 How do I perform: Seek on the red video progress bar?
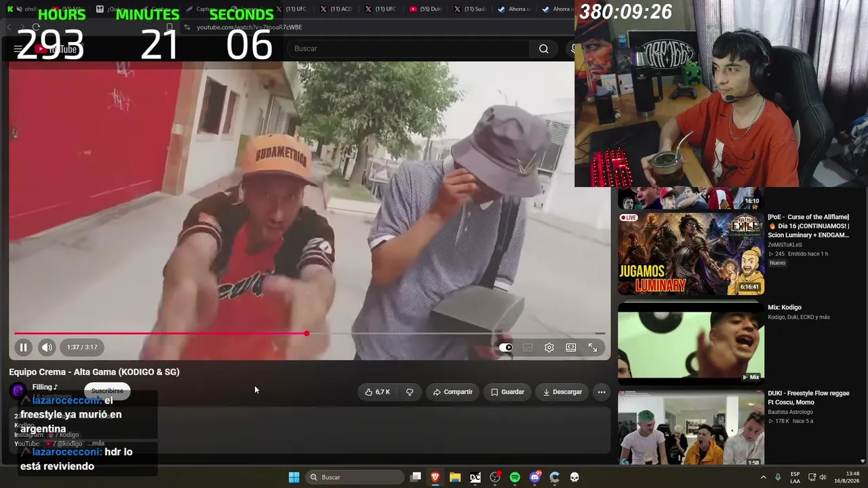click(x=310, y=333)
